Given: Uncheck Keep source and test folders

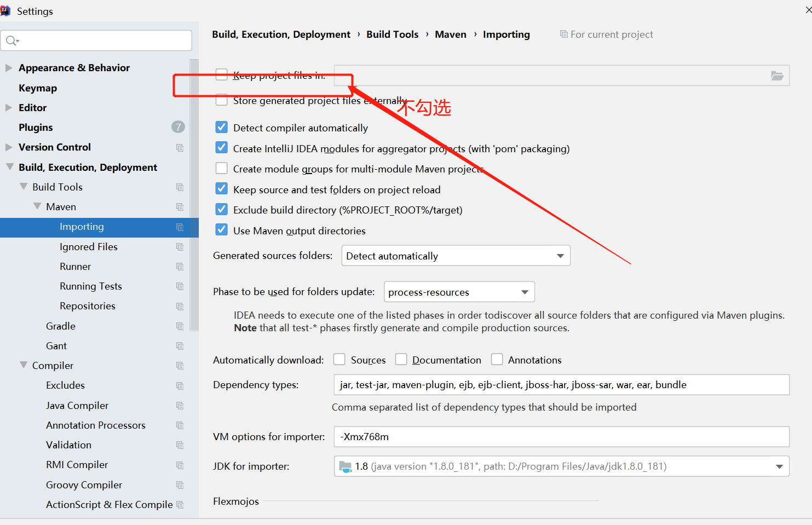Looking at the screenshot, I should [x=222, y=189].
